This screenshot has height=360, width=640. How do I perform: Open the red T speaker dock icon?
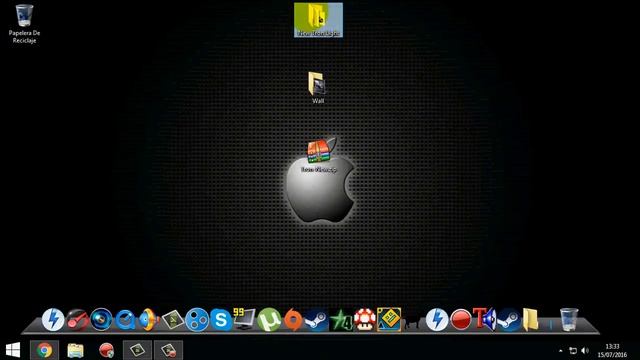(484, 319)
